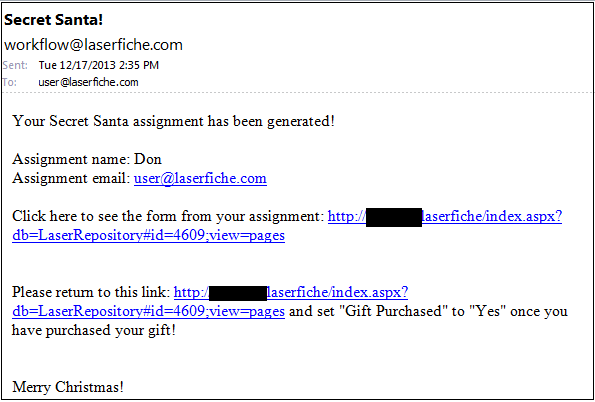This screenshot has height=402, width=595.
Task: Click the "Sent:" header label
Action: 16,65
